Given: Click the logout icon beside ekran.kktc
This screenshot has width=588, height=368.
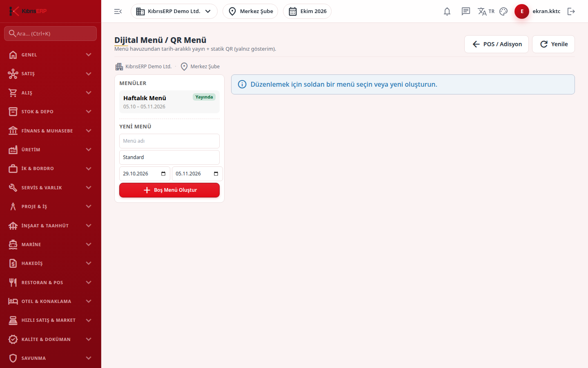Looking at the screenshot, I should (x=571, y=11).
